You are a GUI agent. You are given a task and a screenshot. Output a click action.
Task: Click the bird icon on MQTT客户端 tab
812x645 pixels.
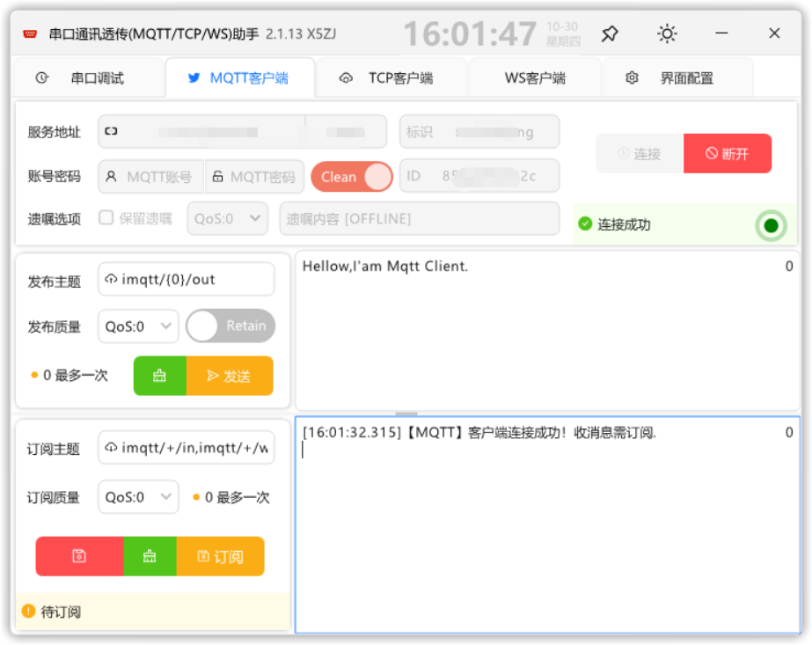click(x=194, y=77)
